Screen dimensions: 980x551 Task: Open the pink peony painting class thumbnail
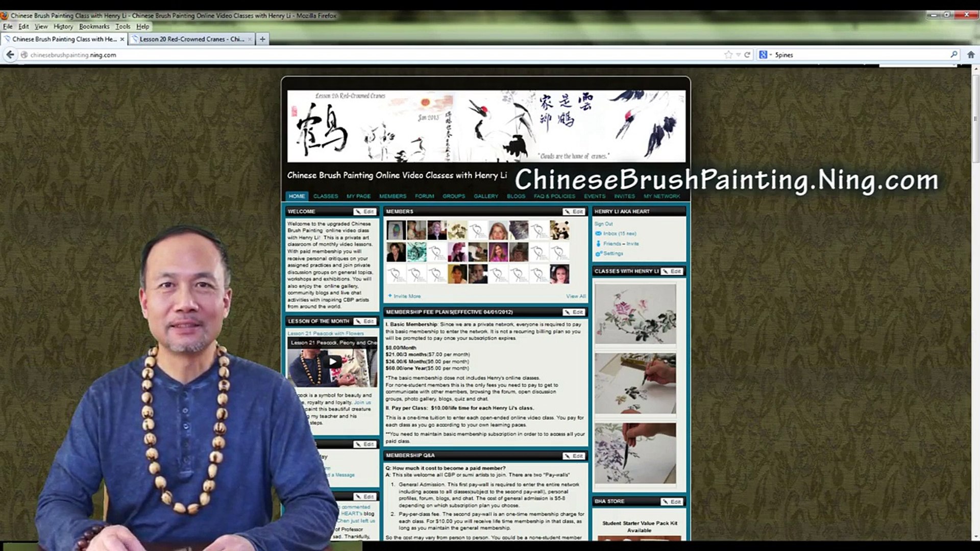click(635, 314)
